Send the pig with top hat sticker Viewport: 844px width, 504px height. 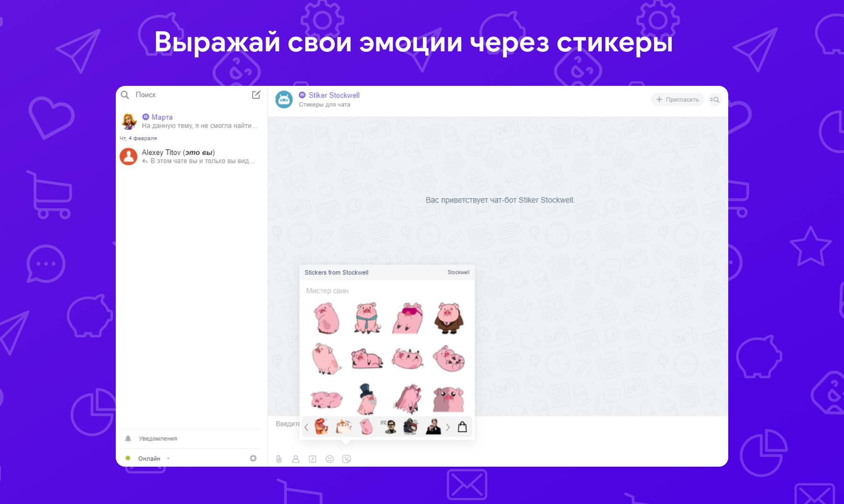pyautogui.click(x=367, y=399)
